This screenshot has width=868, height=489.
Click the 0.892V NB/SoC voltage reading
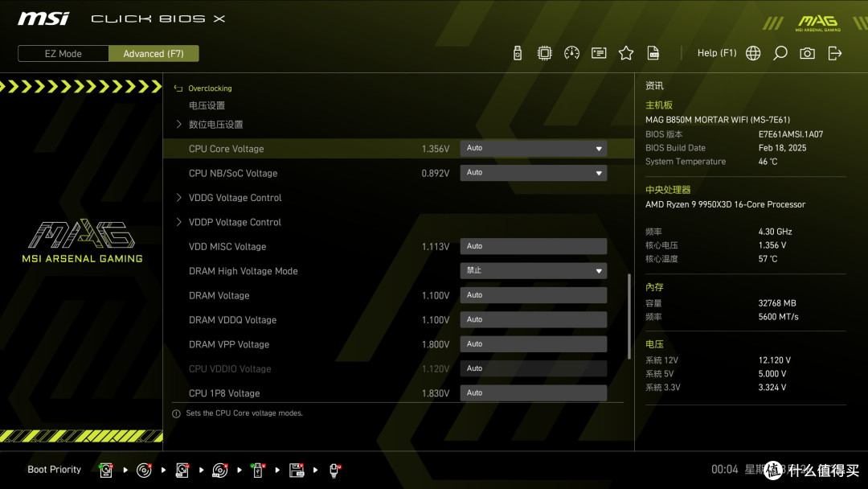click(x=436, y=174)
